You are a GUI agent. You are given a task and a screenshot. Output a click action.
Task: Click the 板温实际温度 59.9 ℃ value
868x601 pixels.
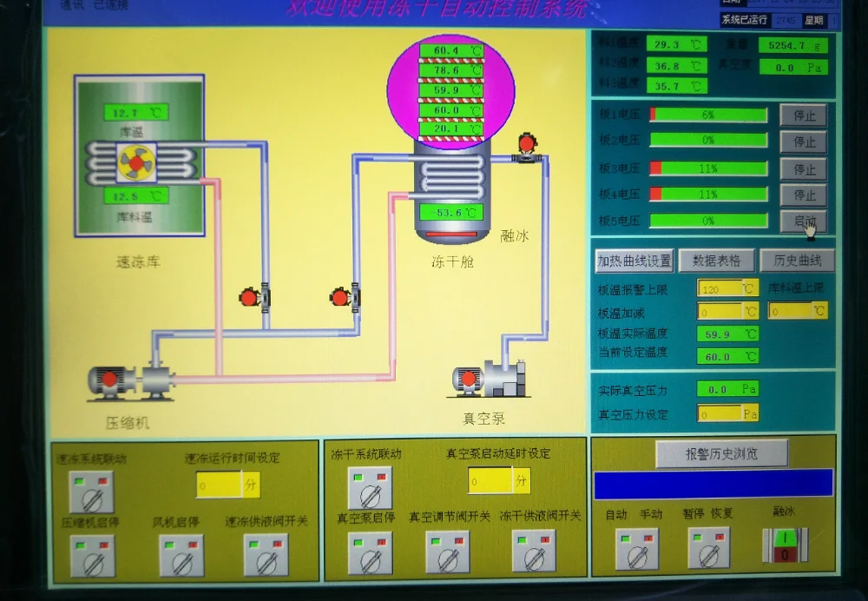point(727,334)
